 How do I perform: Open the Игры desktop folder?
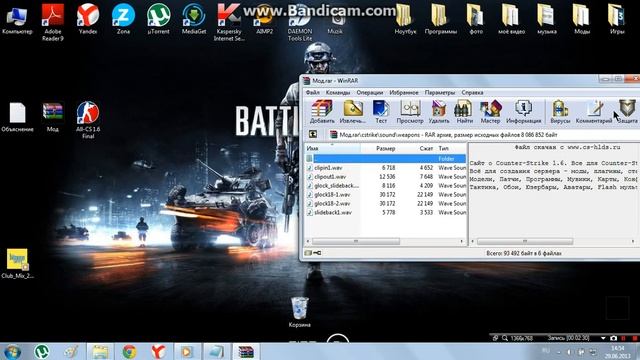617,19
